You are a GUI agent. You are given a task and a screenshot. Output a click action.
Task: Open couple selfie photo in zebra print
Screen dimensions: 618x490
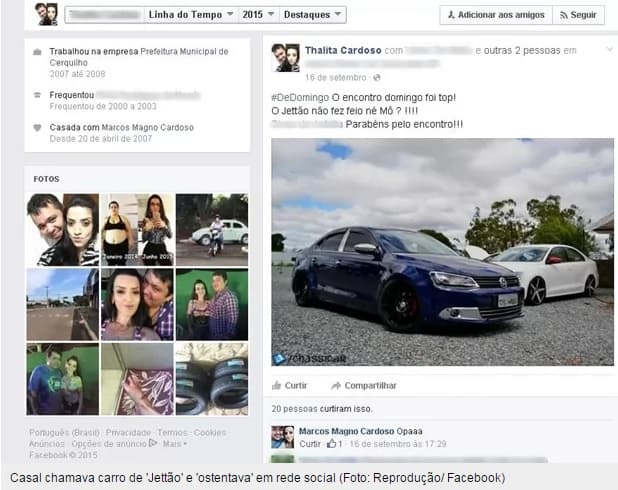pyautogui.click(x=63, y=229)
